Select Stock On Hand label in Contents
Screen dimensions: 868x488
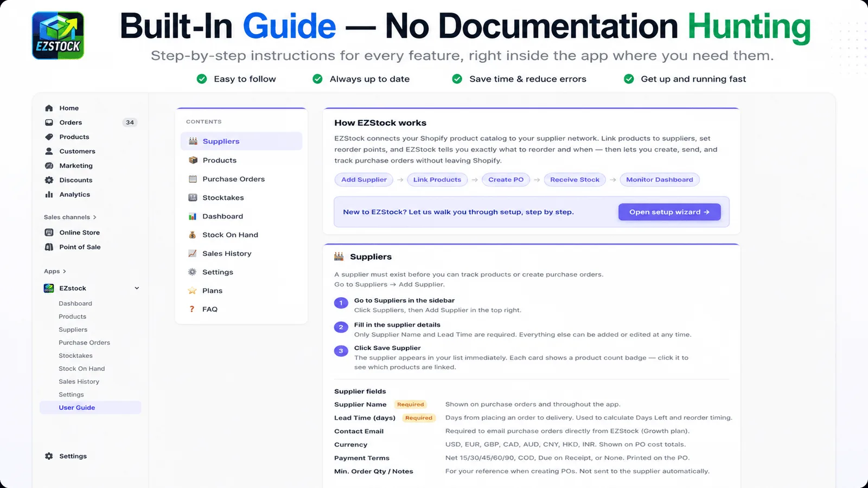click(x=230, y=235)
